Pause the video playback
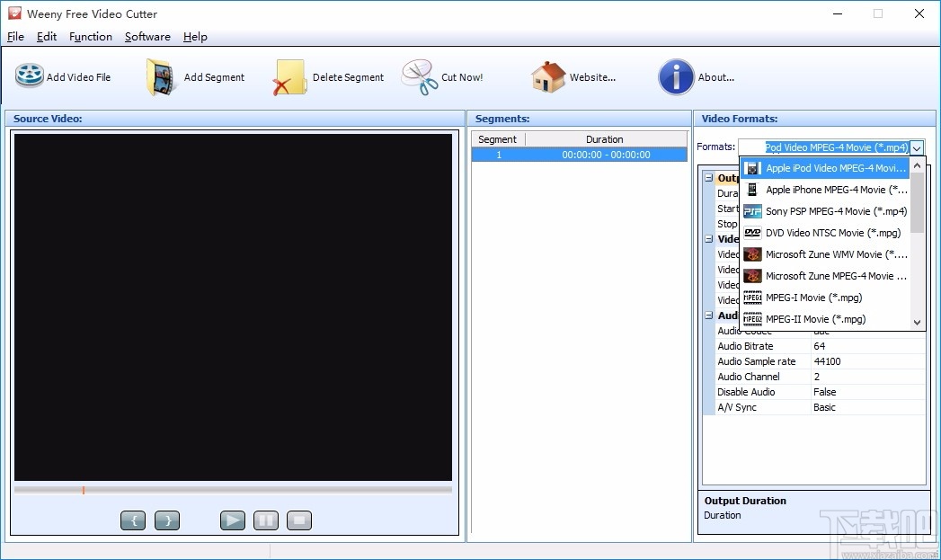The image size is (941, 560). 266,520
